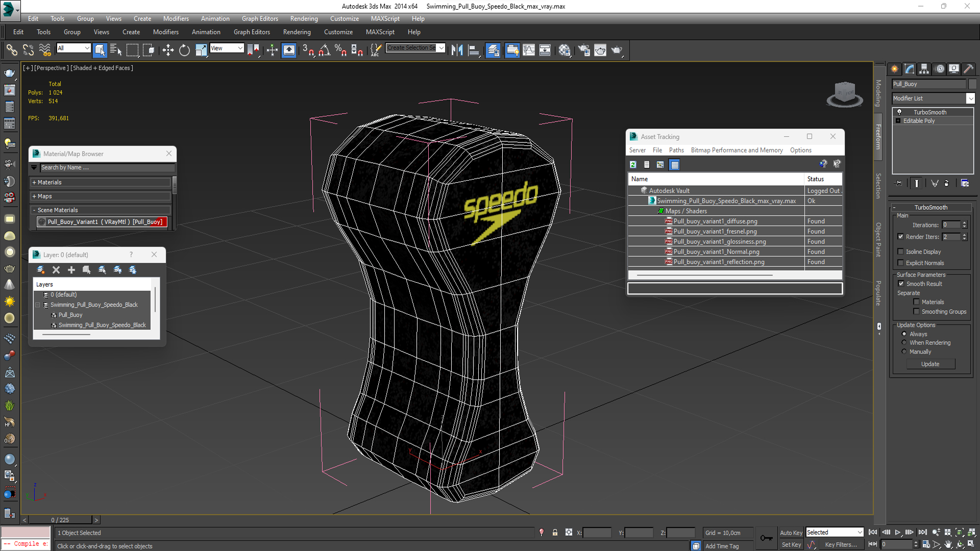Add selected objects to the highlighted layer
Screen dimensions: 980x551
71,270
